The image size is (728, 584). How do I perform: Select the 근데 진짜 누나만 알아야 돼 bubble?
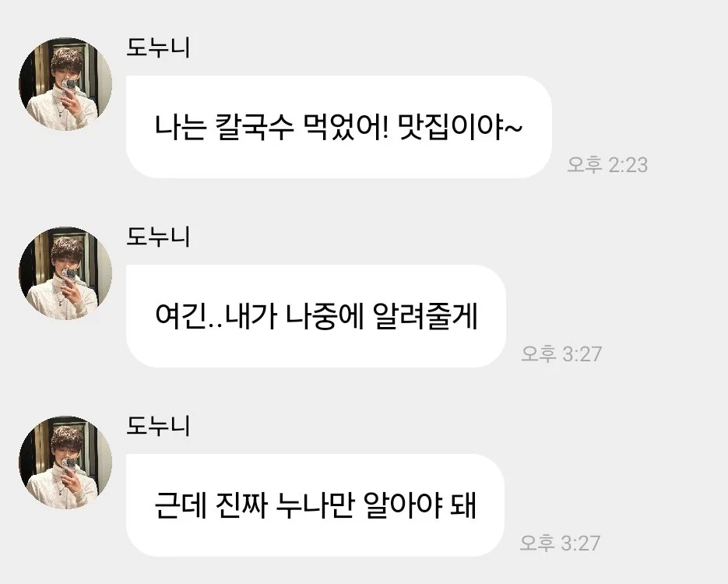pos(315,505)
